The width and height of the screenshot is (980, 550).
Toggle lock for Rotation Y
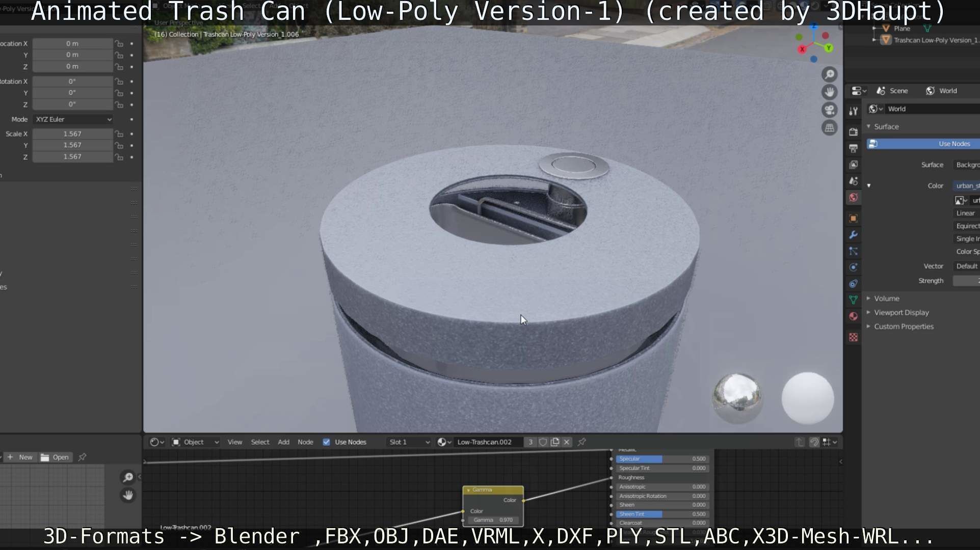(119, 93)
